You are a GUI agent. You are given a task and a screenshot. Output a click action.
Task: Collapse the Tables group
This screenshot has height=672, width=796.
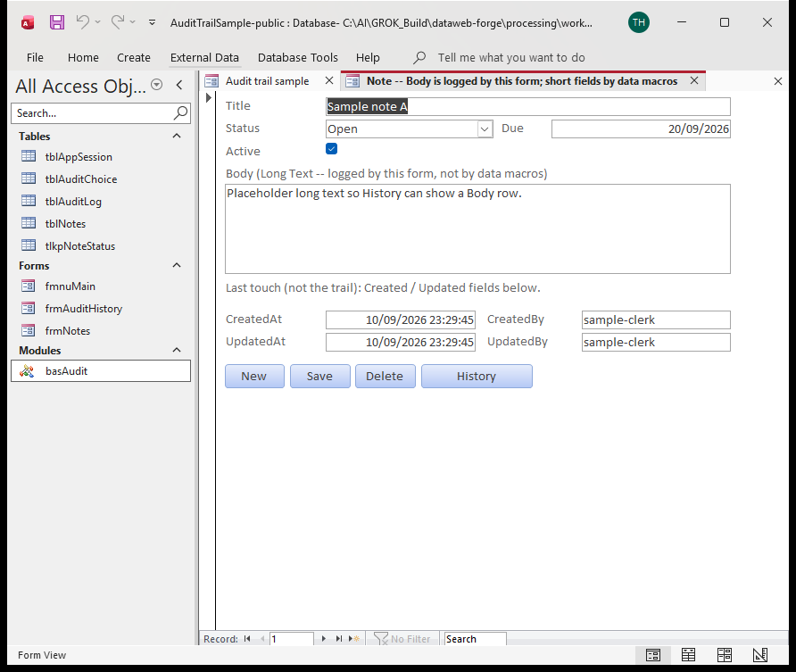[x=177, y=136]
